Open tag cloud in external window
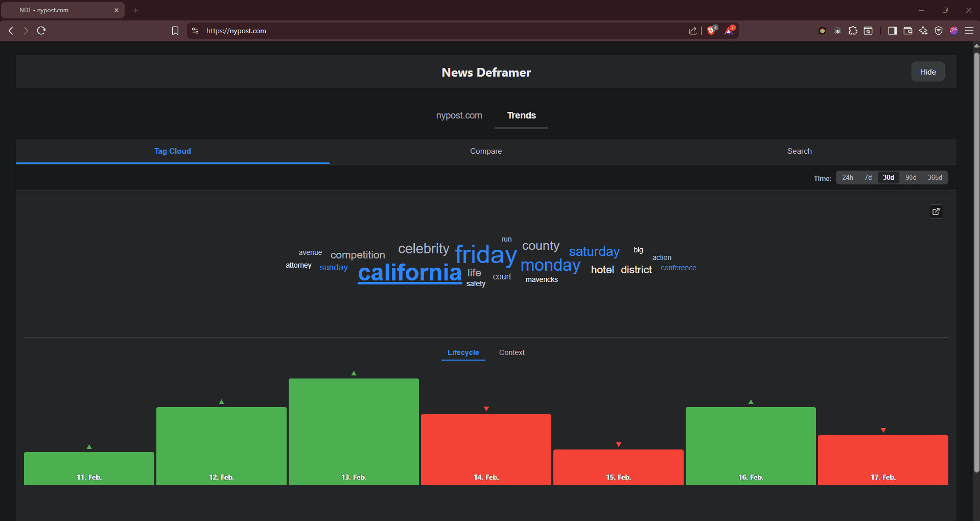980x521 pixels. (x=936, y=211)
